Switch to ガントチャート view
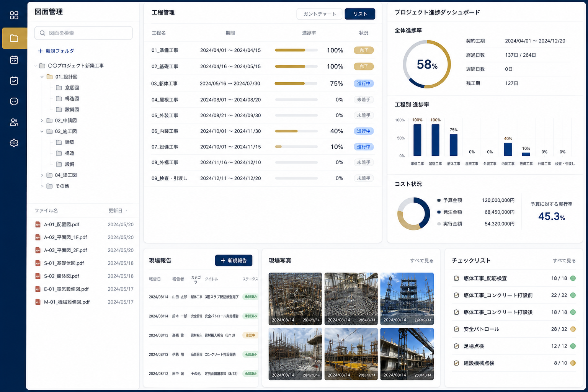This screenshot has width=588, height=392. pos(319,14)
